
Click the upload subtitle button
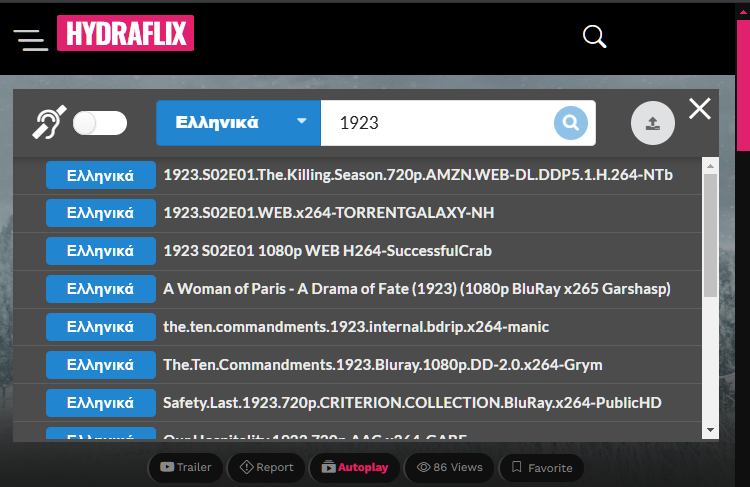click(x=652, y=123)
